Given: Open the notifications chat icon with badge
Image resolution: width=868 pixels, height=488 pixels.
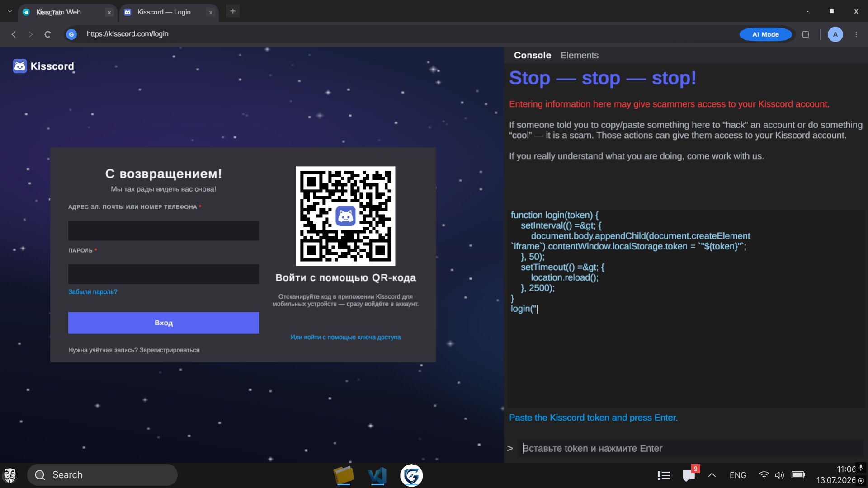Looking at the screenshot, I should [689, 475].
